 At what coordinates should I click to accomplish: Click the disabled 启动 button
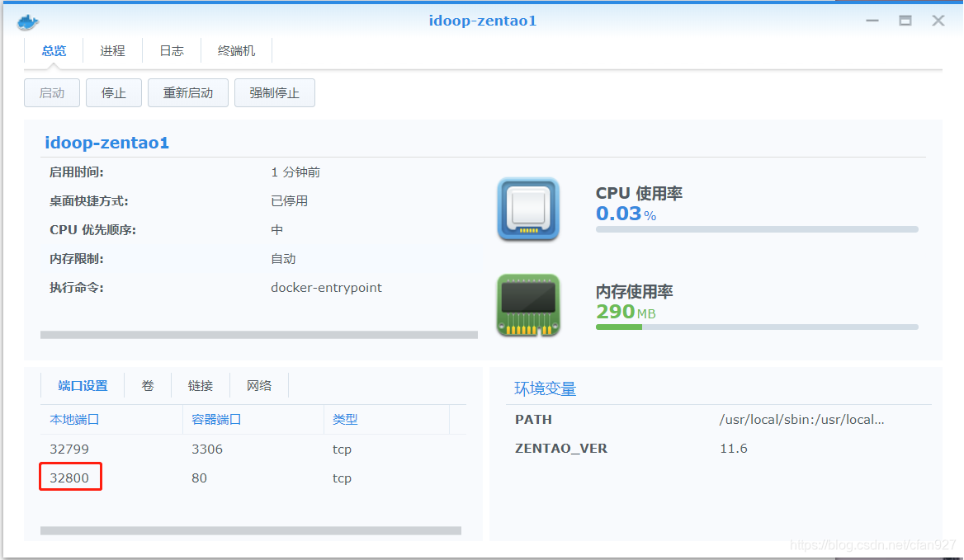pos(52,92)
